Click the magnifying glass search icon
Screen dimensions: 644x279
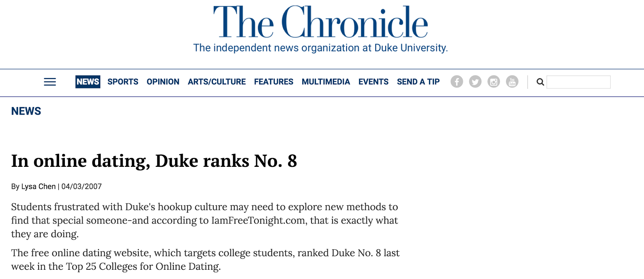(540, 82)
